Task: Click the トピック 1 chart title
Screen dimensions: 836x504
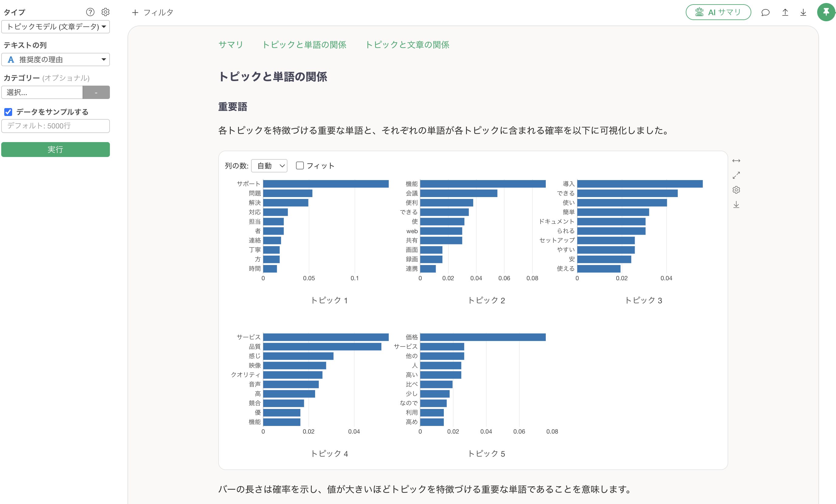Action: (x=329, y=300)
